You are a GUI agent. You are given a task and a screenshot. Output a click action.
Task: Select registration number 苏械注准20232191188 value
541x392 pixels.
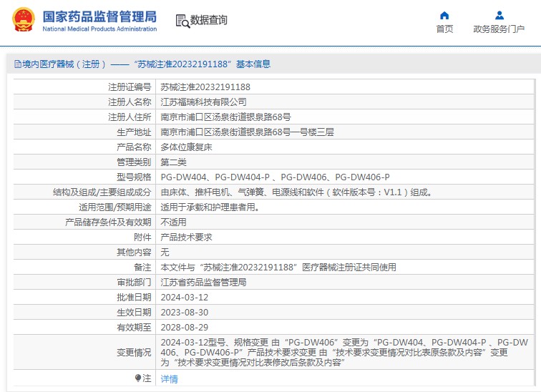tap(205, 87)
